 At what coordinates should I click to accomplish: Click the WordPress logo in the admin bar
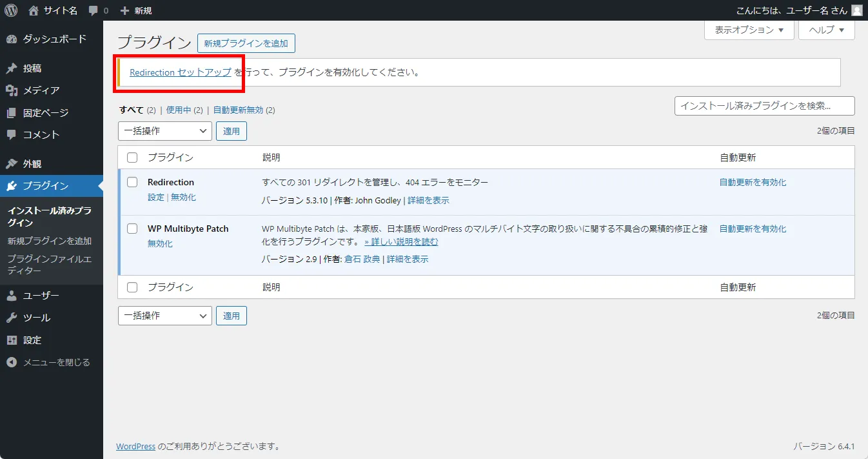coord(10,10)
